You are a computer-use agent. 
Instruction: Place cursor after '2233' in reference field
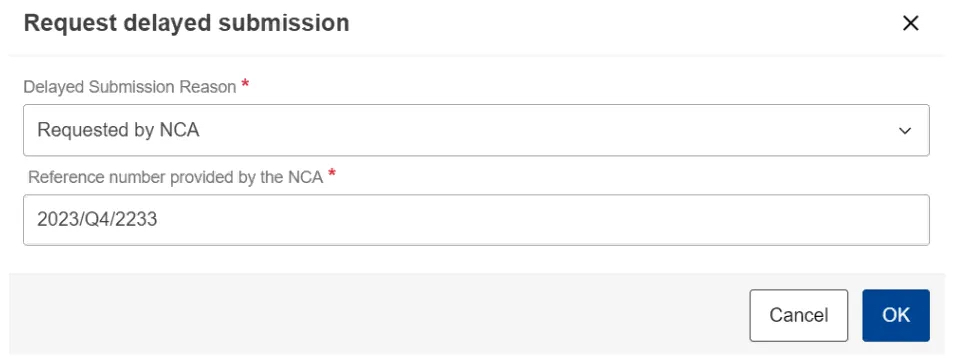(x=159, y=220)
